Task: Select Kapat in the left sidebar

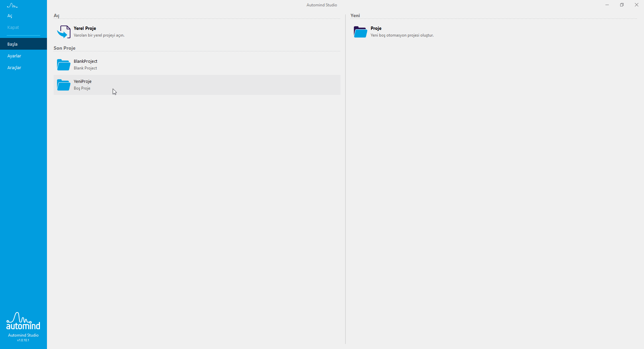Action: coord(13,28)
